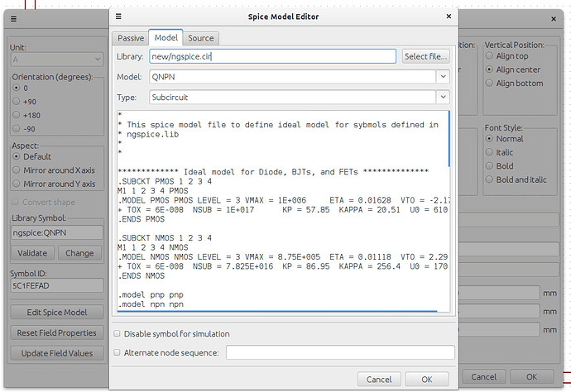Open the Unit dropdown in properties window
This screenshot has width=571, height=392.
[57, 60]
